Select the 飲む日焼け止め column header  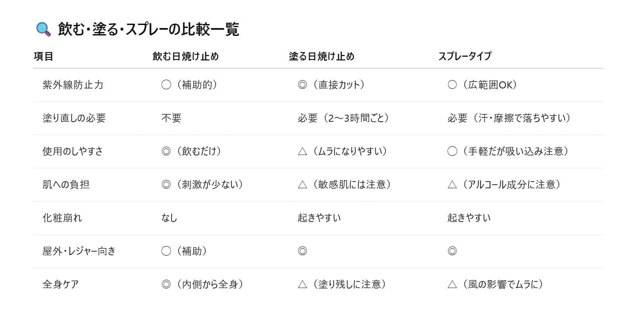click(185, 56)
